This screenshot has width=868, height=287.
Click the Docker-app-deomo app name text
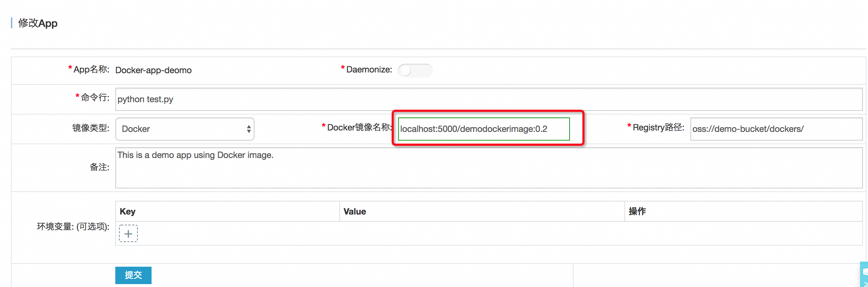pyautogui.click(x=153, y=70)
